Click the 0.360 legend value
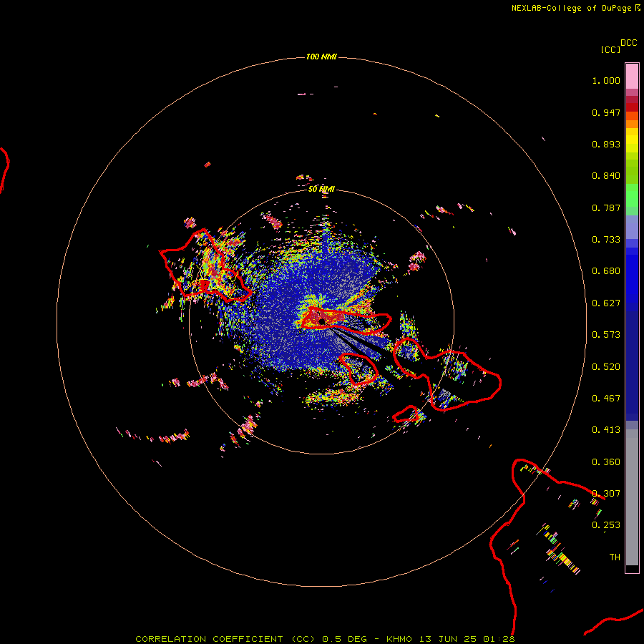The width and height of the screenshot is (644, 644). click(x=606, y=462)
